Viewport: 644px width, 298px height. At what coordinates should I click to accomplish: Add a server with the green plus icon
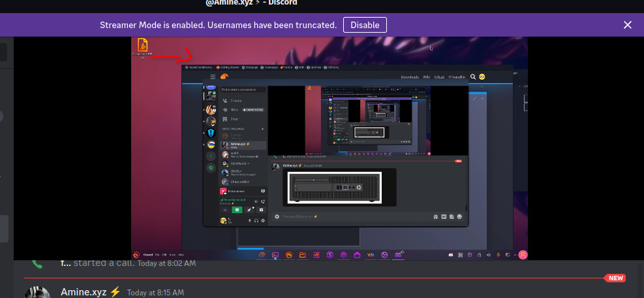point(211,156)
